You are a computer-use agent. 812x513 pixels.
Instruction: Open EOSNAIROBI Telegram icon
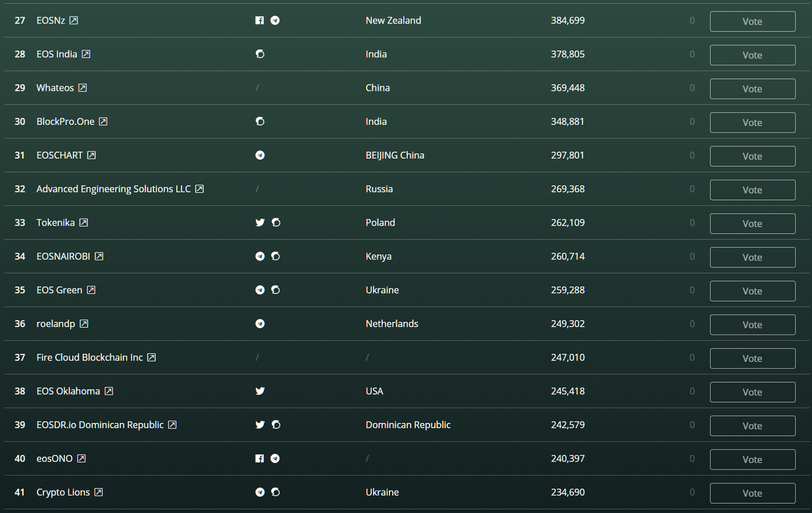point(259,256)
